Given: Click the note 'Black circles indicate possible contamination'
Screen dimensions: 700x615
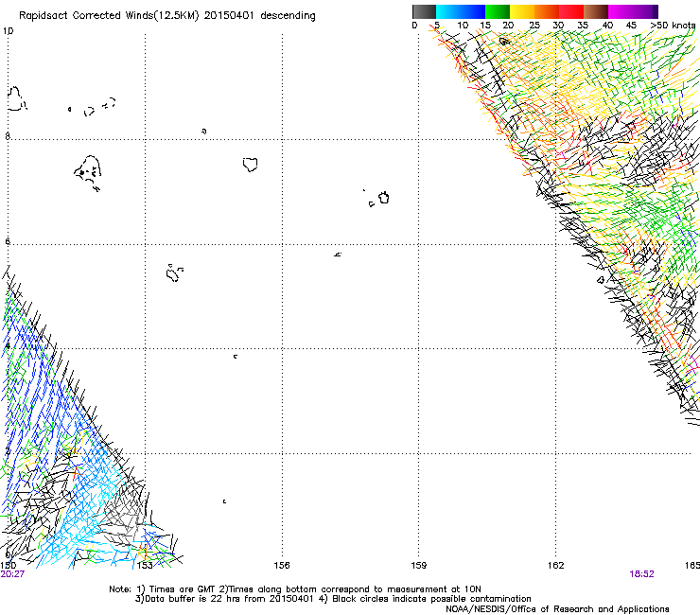Looking at the screenshot, I should coord(431,599).
